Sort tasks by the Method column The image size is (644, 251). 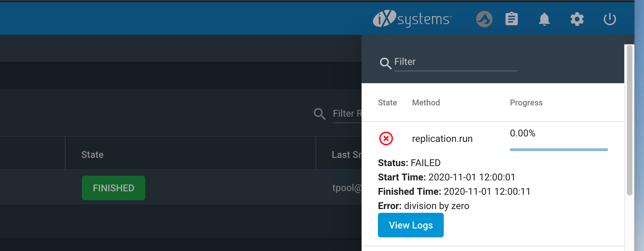pyautogui.click(x=426, y=103)
